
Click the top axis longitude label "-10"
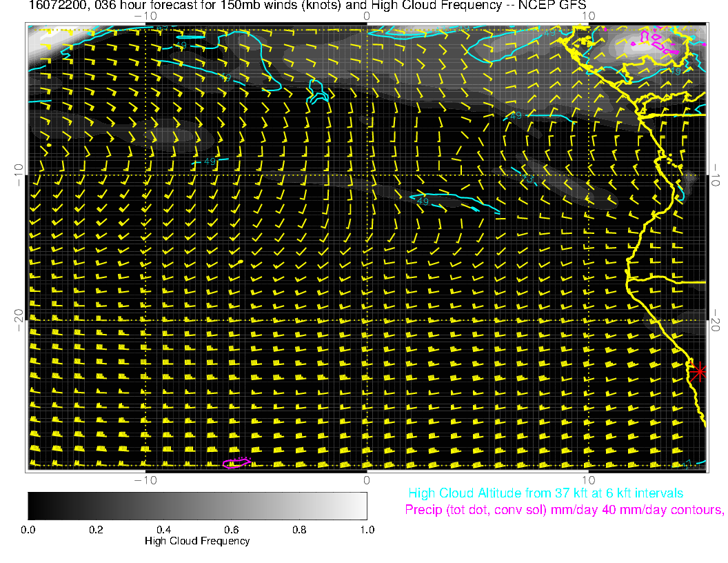[145, 16]
